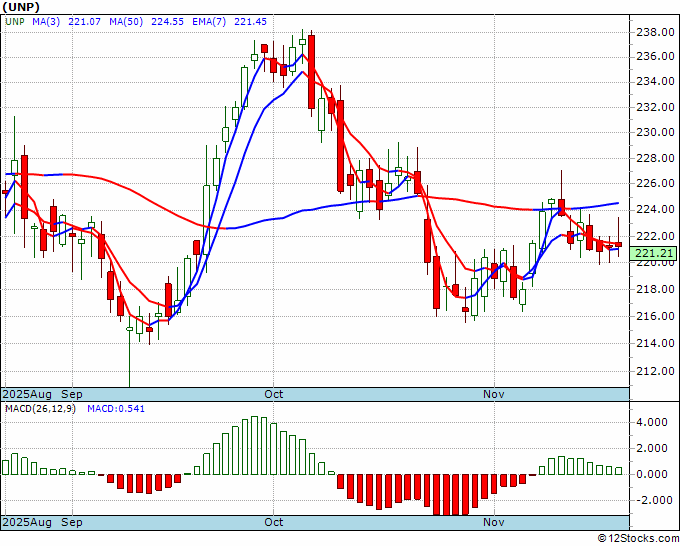Click the Oct label on MACD axis

point(274,522)
